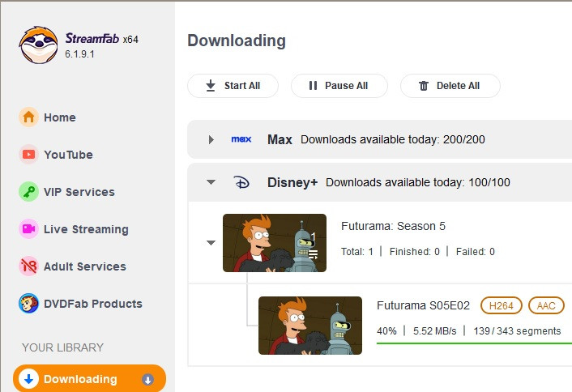The width and height of the screenshot is (572, 392).
Task: Collapse the Futurama Season 5 list
Action: pos(211,242)
